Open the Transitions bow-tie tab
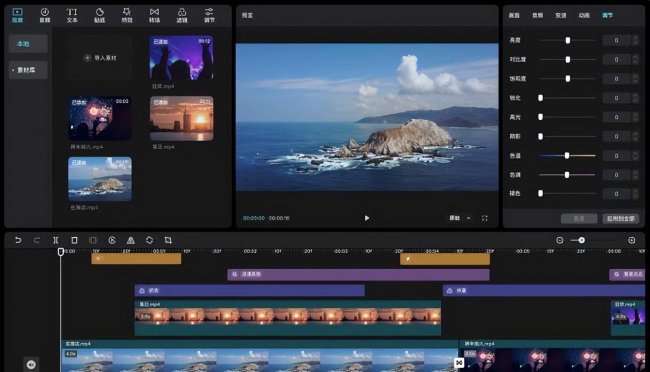The image size is (650, 372). click(154, 15)
